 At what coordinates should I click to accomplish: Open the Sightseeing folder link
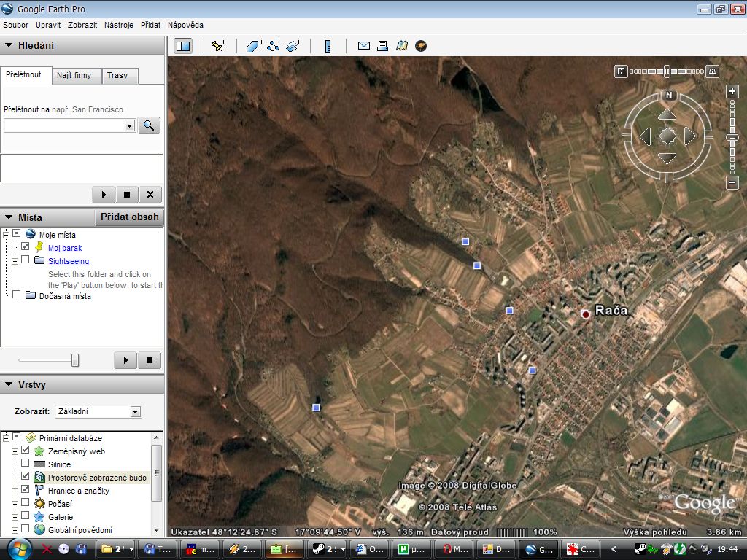click(x=69, y=261)
